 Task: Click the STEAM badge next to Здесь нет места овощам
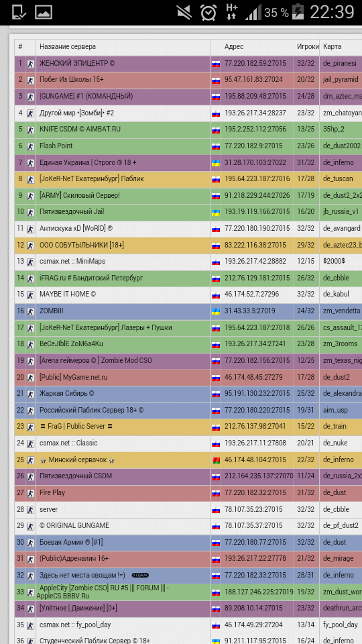pyautogui.click(x=140, y=575)
